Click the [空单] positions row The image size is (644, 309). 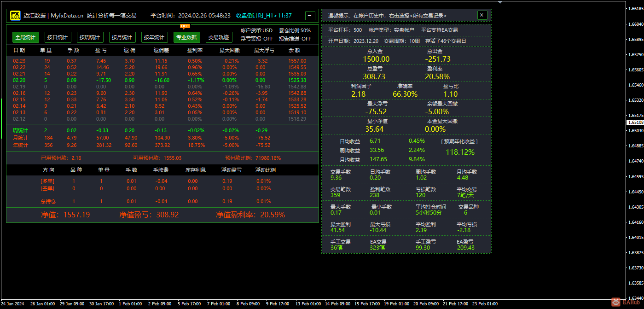tap(162, 188)
